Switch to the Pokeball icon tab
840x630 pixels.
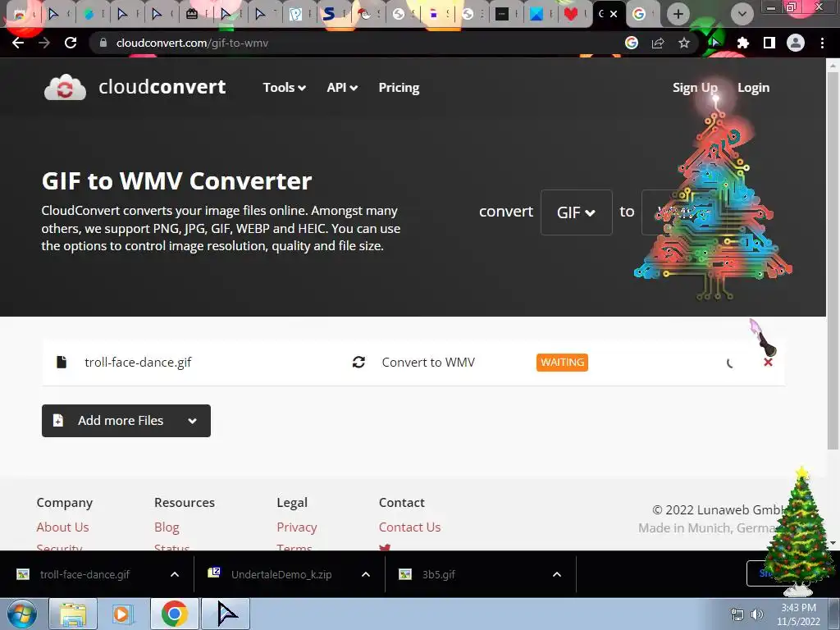[364, 14]
